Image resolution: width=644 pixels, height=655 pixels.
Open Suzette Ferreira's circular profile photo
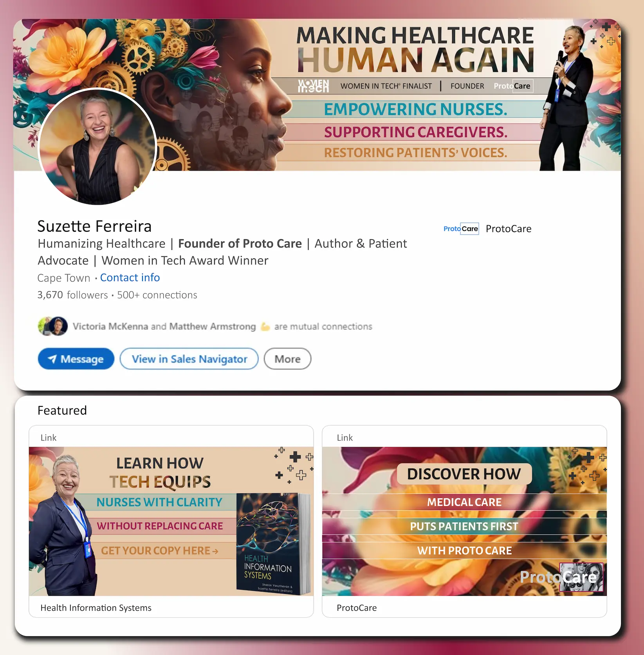point(97,146)
